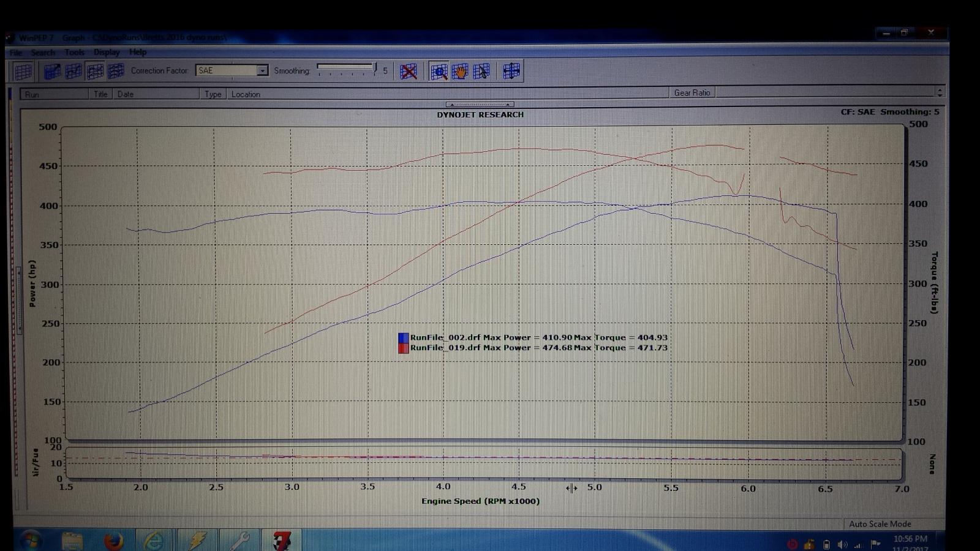
Task: Click the first grid icon in toolbar
Action: [x=23, y=72]
